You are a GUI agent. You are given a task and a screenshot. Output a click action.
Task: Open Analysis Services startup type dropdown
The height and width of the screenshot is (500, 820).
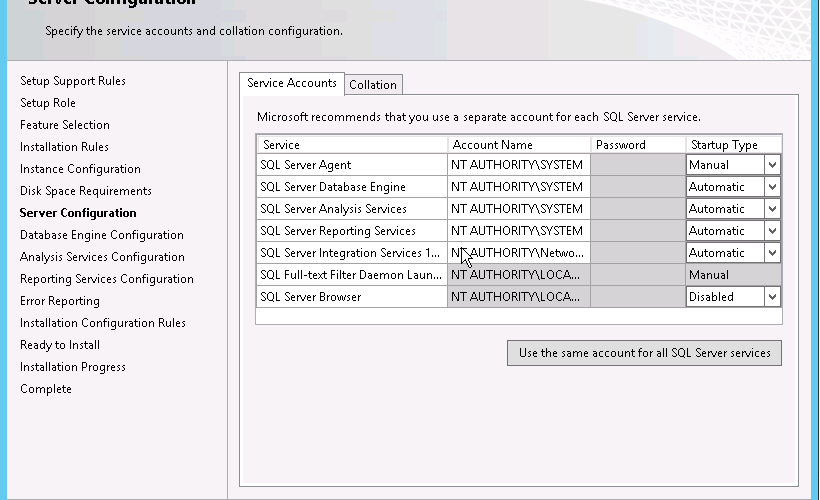771,209
